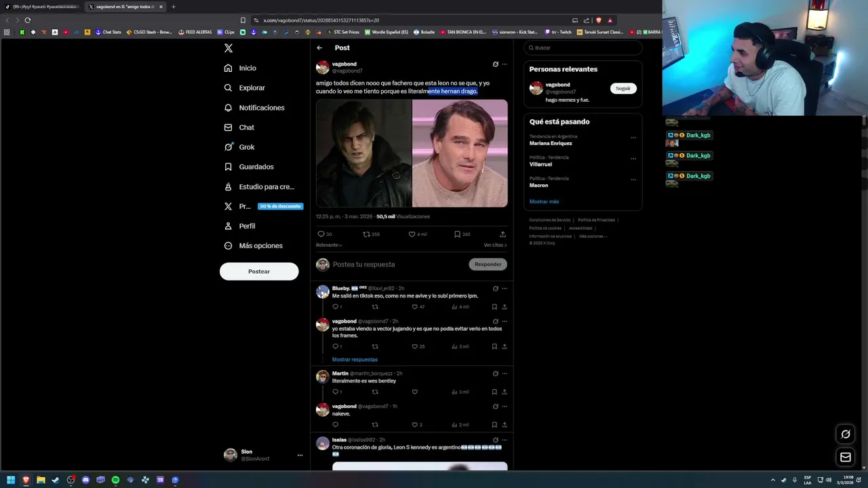The width and height of the screenshot is (868, 488).
Task: Reply to vagobond's 'nakeve.' comment
Action: point(335,425)
